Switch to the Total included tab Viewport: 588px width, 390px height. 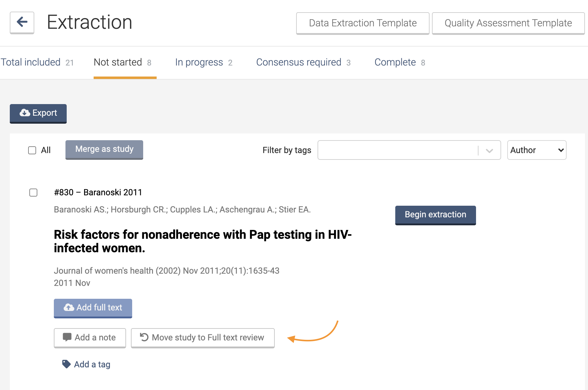[37, 62]
